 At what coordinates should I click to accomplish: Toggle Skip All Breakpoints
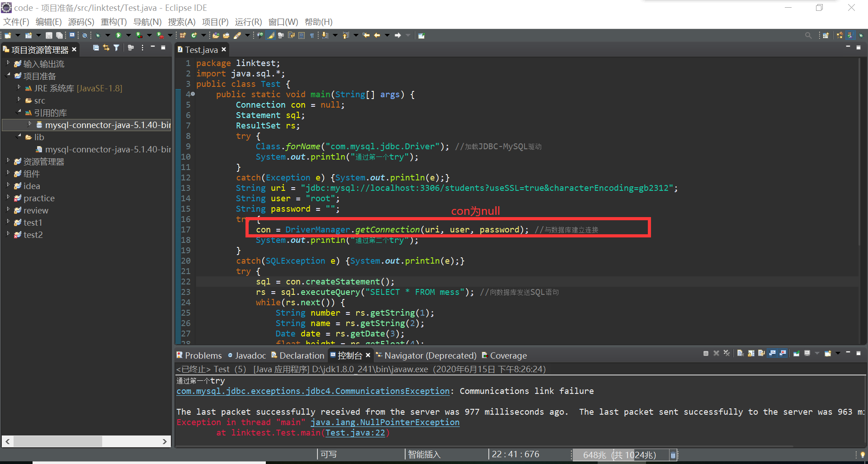tap(85, 35)
